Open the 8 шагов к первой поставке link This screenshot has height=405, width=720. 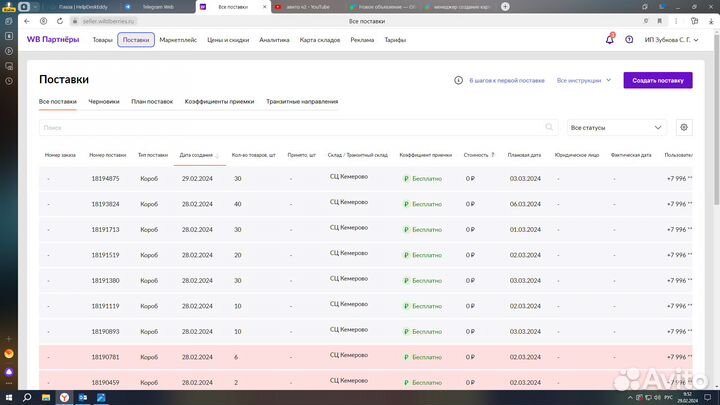[x=507, y=80]
